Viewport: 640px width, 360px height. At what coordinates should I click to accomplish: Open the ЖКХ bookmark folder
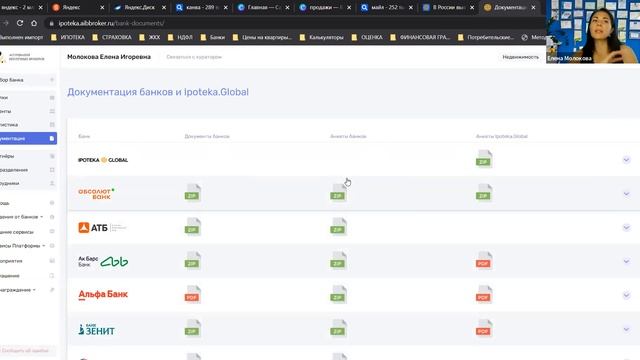150,37
